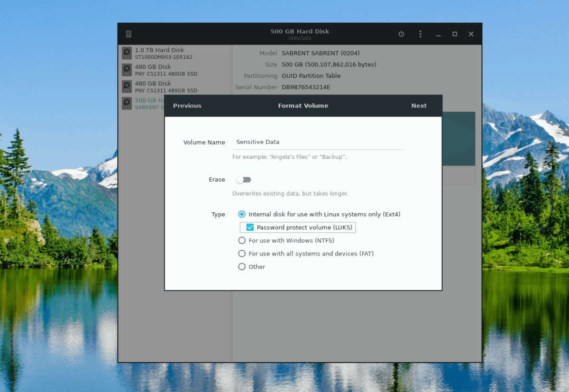Open the three-dot drive options menu
The width and height of the screenshot is (569, 392).
coord(420,34)
